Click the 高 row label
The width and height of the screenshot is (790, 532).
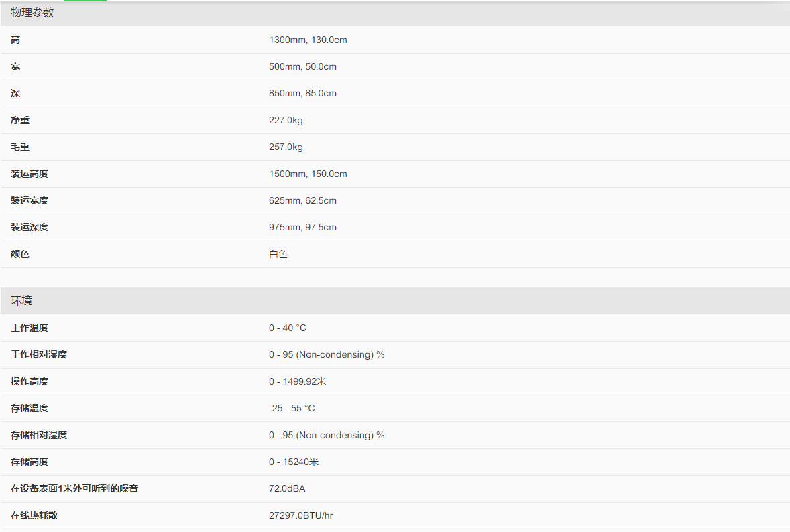15,40
